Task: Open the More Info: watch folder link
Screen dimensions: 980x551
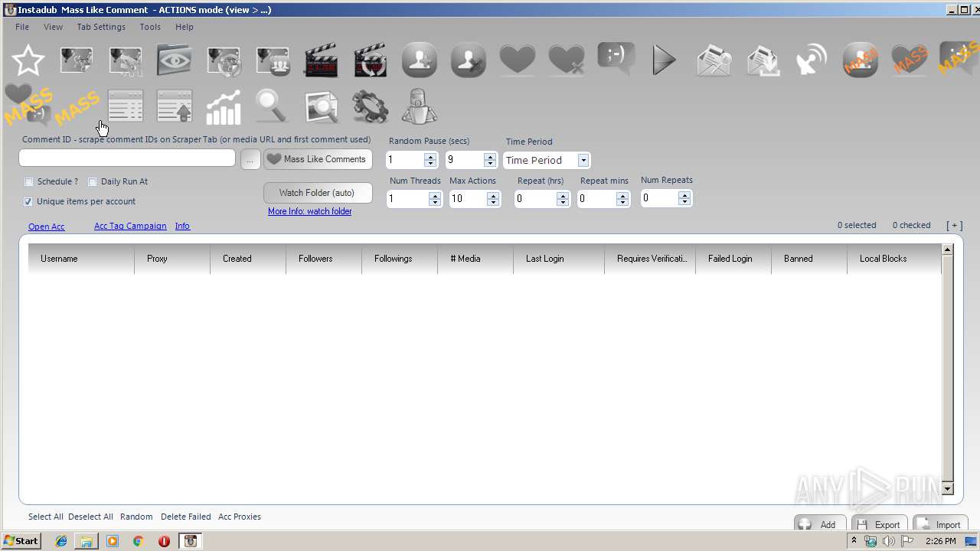Action: click(310, 211)
